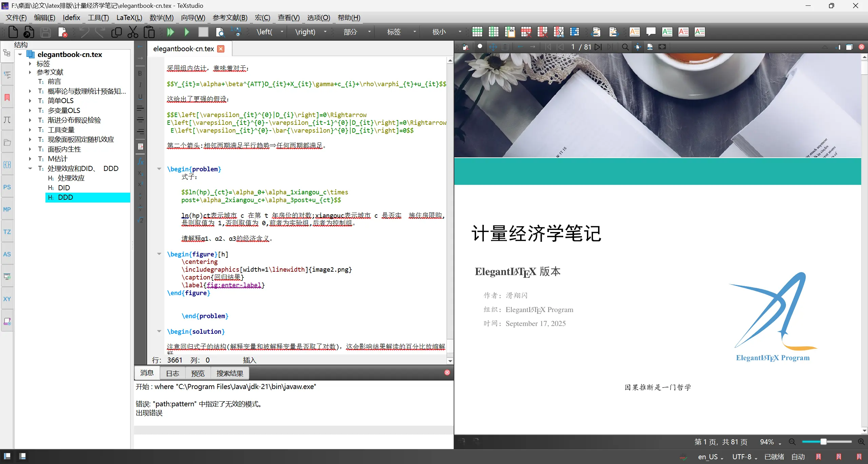Select the DID section in structure
The width and height of the screenshot is (868, 464).
pyautogui.click(x=64, y=188)
